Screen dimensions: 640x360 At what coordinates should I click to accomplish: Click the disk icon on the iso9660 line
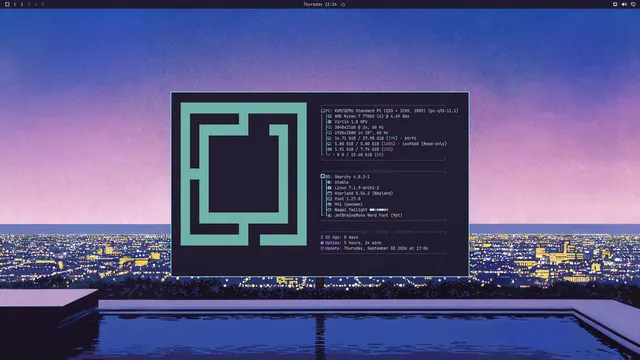[329, 144]
